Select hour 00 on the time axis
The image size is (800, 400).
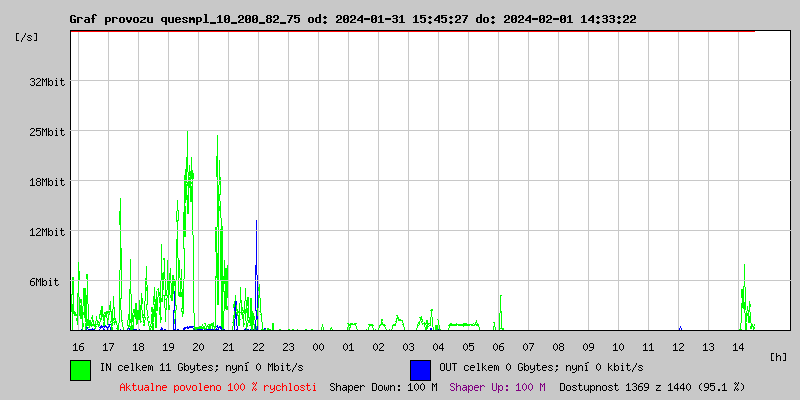318,346
